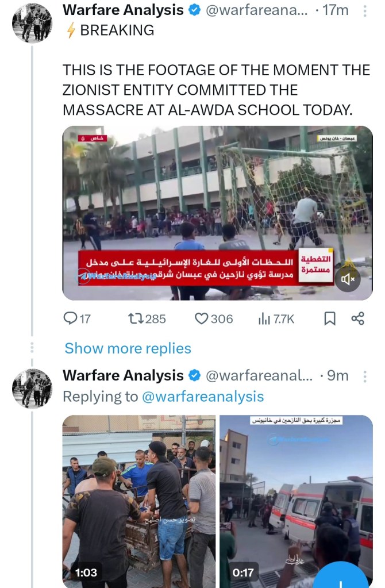The image size is (385, 588).
Task: Click the verified badge on the reply tweet
Action: (195, 375)
